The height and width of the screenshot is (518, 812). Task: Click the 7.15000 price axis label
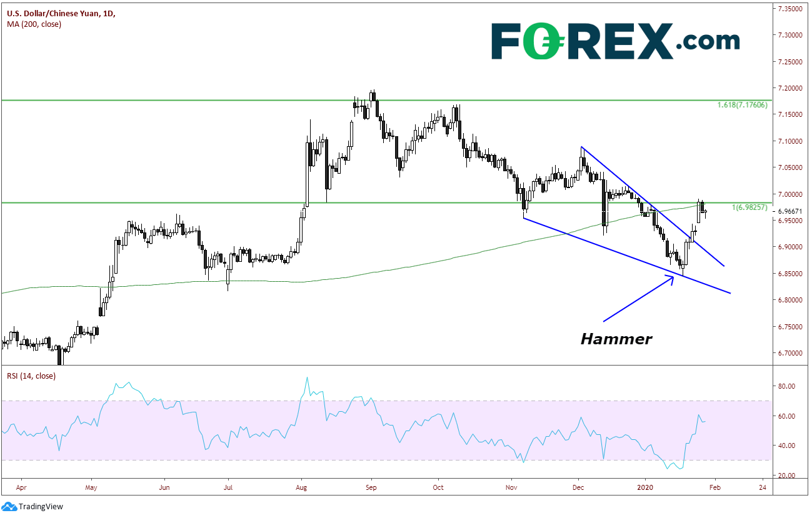point(789,114)
